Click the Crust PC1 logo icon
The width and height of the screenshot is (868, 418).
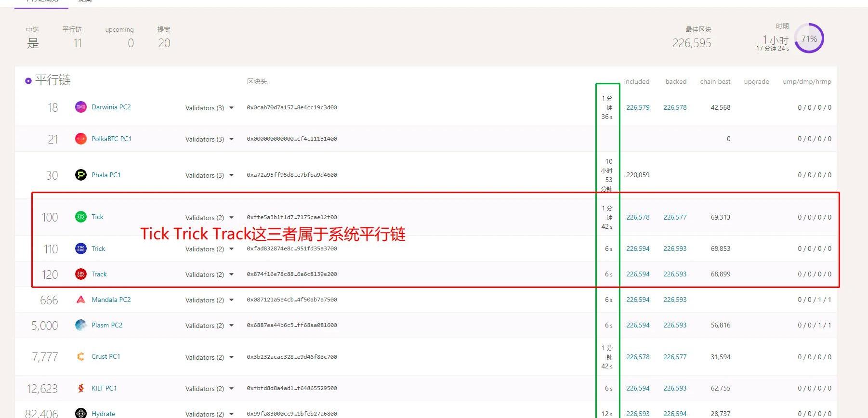pos(80,356)
